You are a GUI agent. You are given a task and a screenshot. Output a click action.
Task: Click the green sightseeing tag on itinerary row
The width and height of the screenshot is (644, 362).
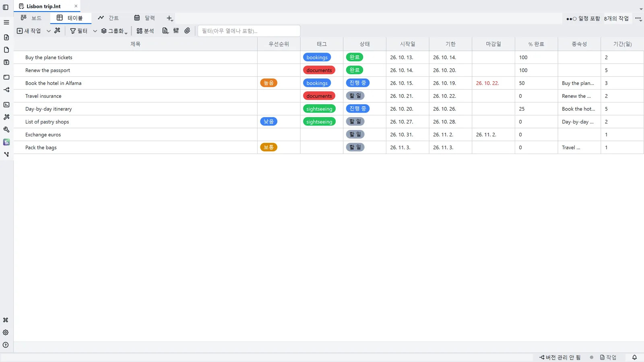[x=319, y=109]
